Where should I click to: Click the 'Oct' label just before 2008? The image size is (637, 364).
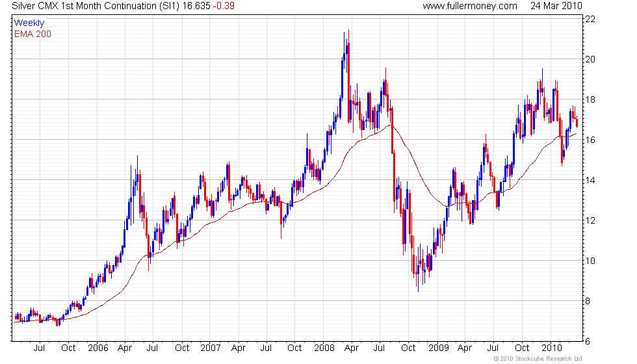[x=294, y=348]
